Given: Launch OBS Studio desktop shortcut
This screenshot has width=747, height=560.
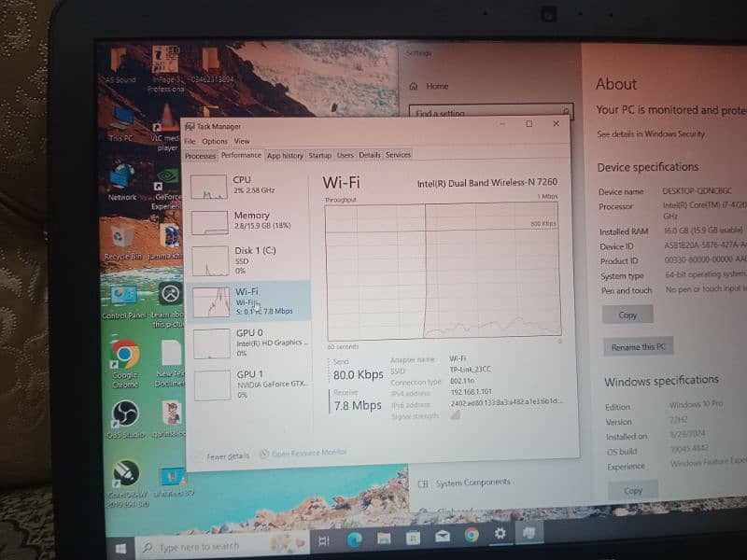Looking at the screenshot, I should tap(125, 419).
